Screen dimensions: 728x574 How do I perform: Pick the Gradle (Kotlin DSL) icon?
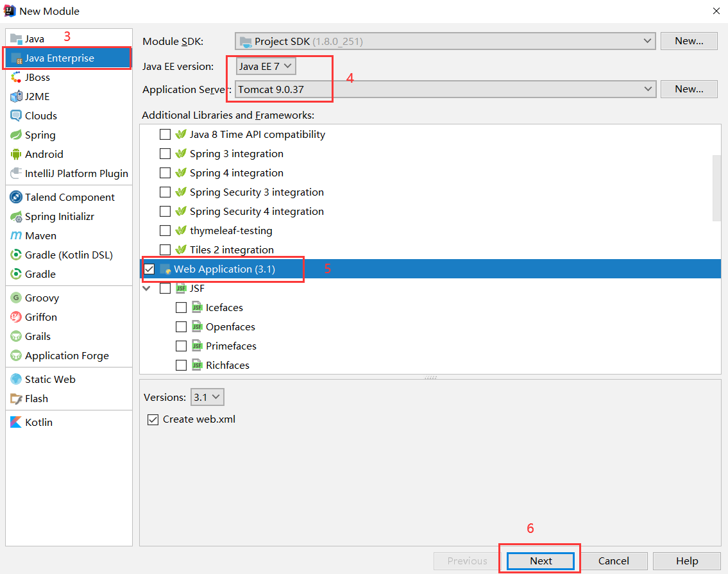click(x=16, y=255)
